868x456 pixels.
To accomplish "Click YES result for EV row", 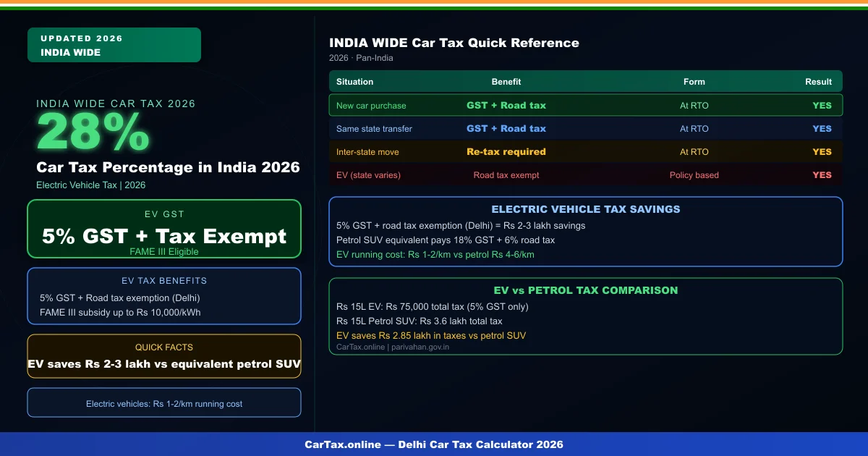I will click(x=822, y=175).
